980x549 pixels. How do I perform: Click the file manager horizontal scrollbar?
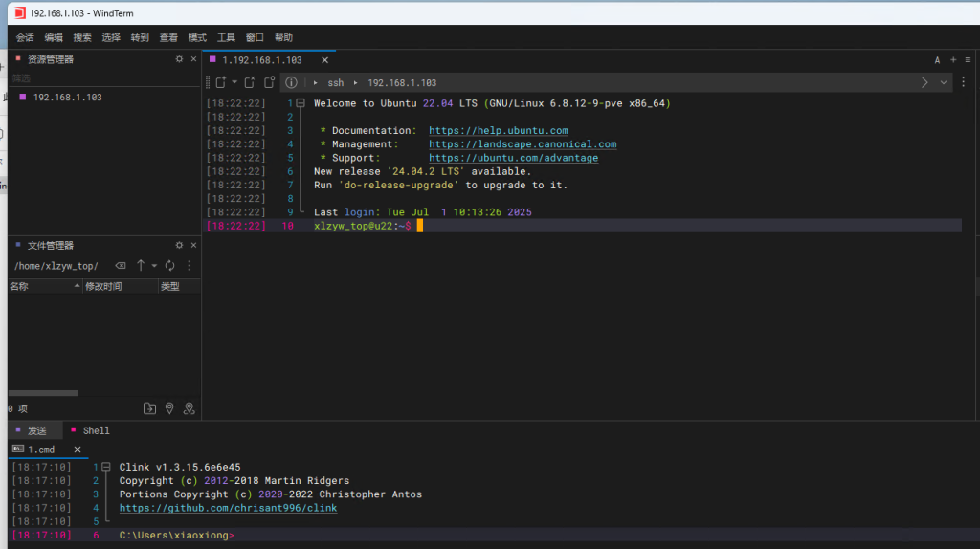[x=43, y=393]
